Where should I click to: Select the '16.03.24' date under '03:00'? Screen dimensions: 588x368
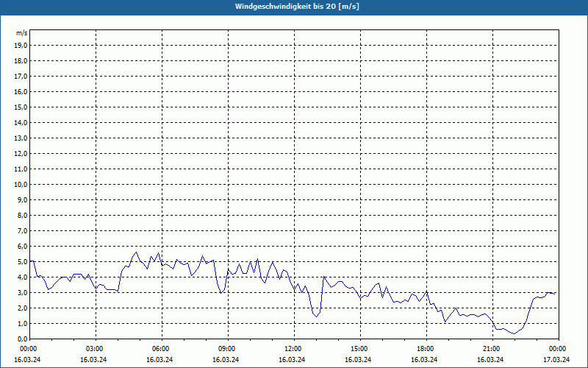pyautogui.click(x=93, y=359)
